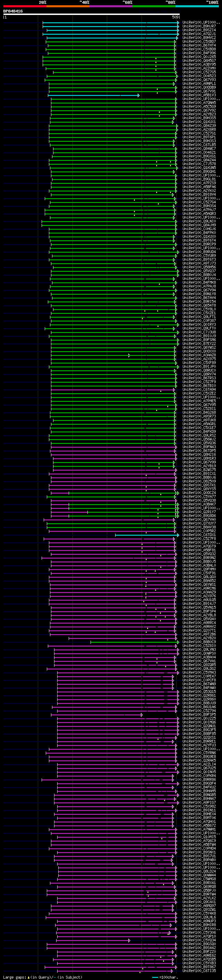
Task: Select hit label UniRef100_Q10MI5
Action: pyautogui.click(x=199, y=837)
